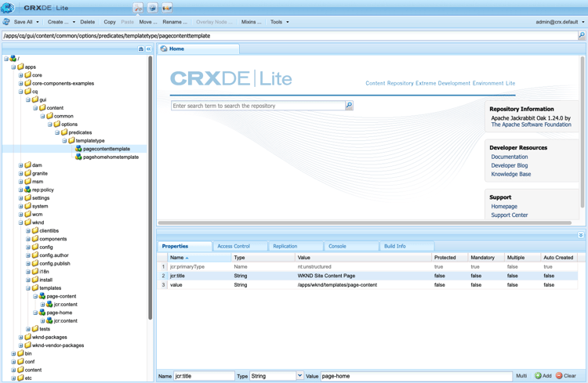The height and width of the screenshot is (383, 588).
Task: Click Delete in the toolbar
Action: coord(87,22)
